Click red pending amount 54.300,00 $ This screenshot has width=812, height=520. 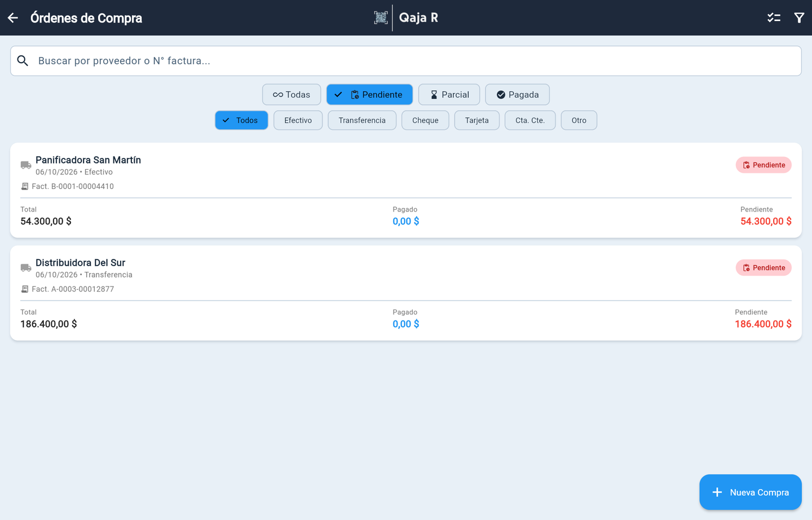coord(766,222)
